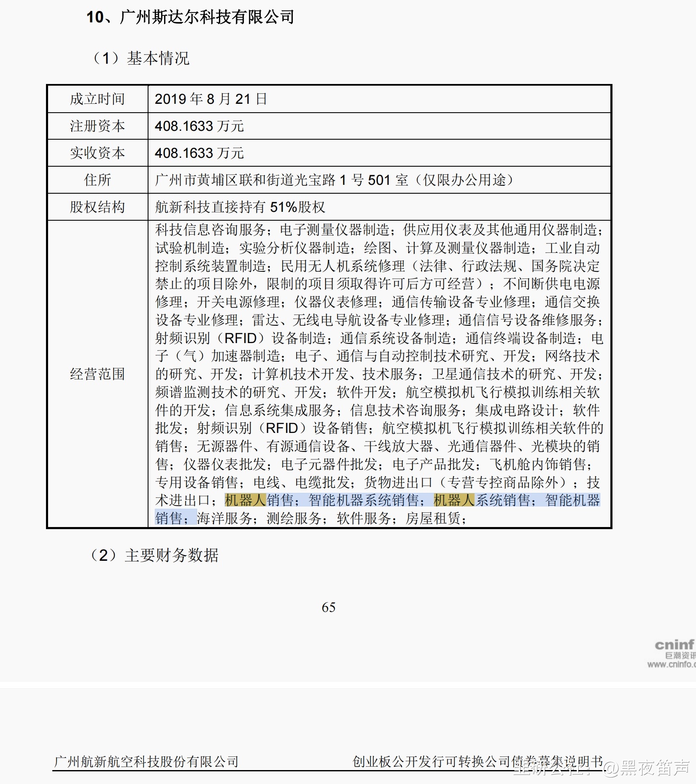696x784 pixels.
Task: Click 航新科技直接持有51%股权 text
Action: point(240,207)
